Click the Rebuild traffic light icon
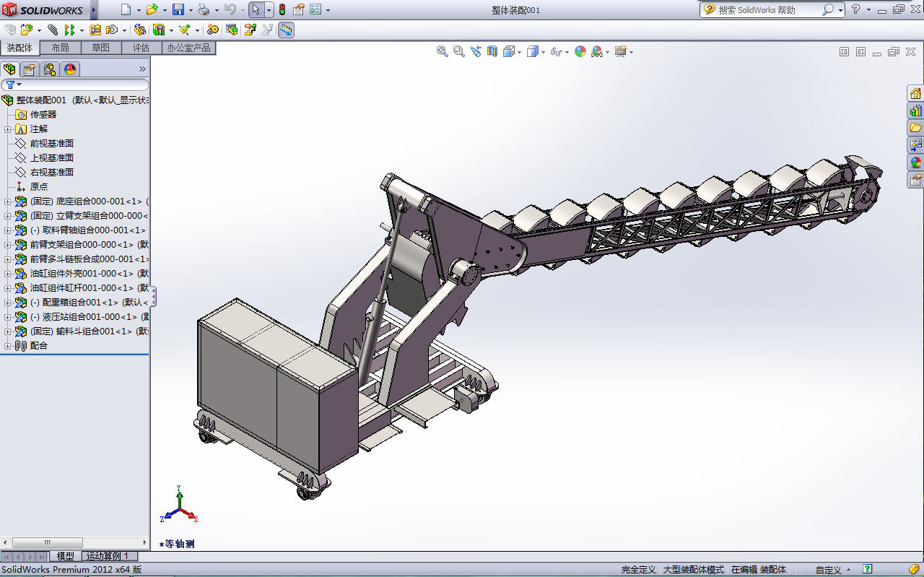This screenshot has height=577, width=924. (x=282, y=10)
